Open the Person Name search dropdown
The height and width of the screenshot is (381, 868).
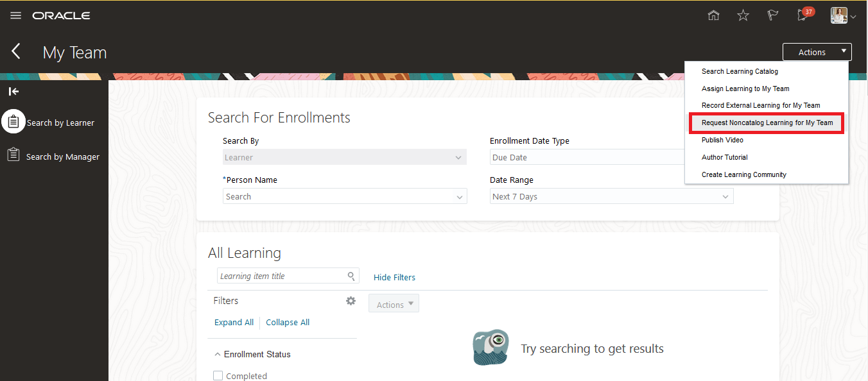coord(459,197)
